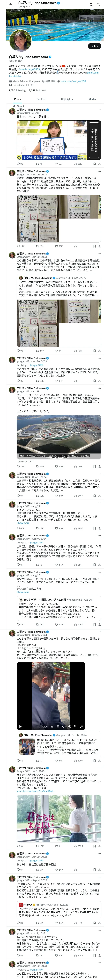Switch to the Replies tab
This screenshot has height=980, width=110.
[x=41, y=99]
